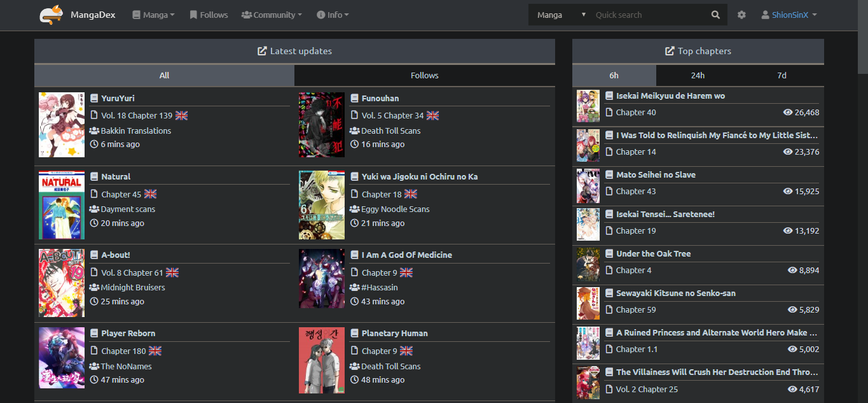Open the Under the Oak Tree cover
The image size is (868, 403).
tap(588, 264)
